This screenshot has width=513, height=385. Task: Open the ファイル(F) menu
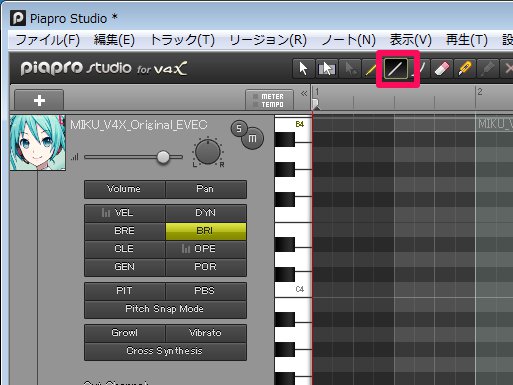[x=48, y=40]
